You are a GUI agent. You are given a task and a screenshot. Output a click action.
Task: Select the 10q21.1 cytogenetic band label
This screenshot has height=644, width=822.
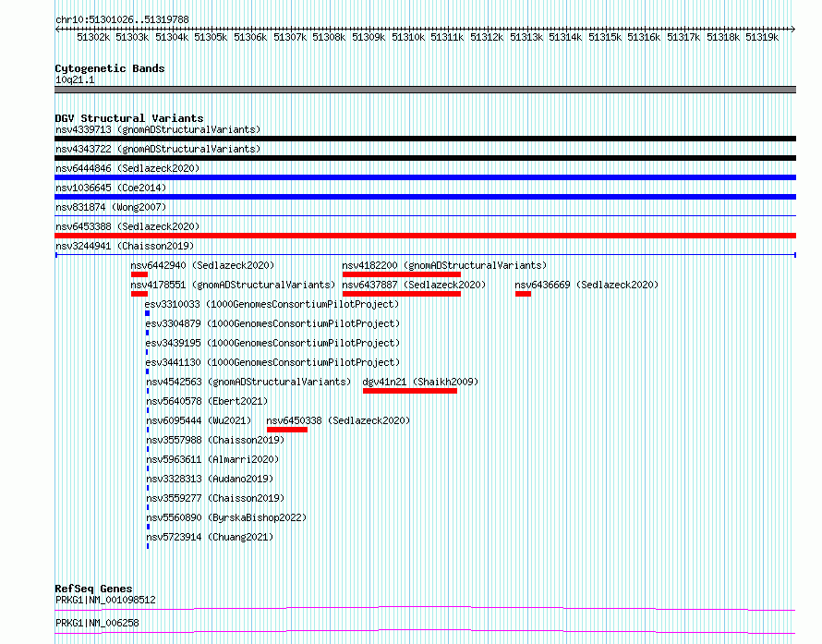pyautogui.click(x=75, y=79)
